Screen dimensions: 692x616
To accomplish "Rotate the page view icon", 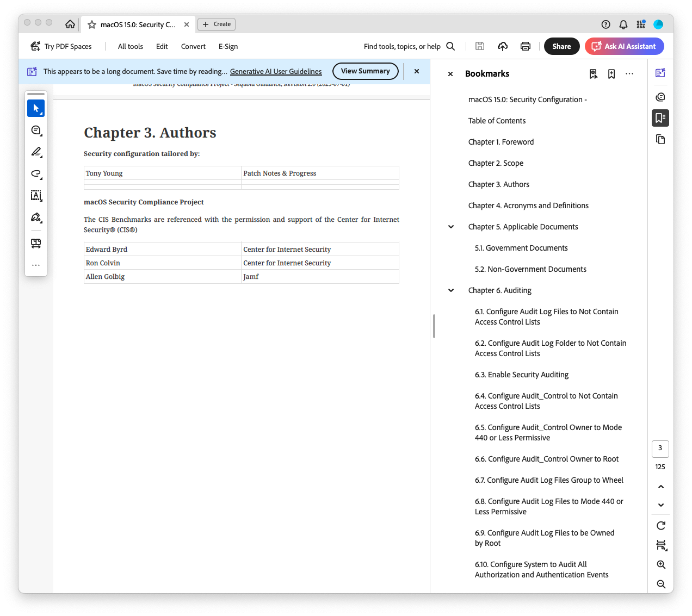I will 660,526.
